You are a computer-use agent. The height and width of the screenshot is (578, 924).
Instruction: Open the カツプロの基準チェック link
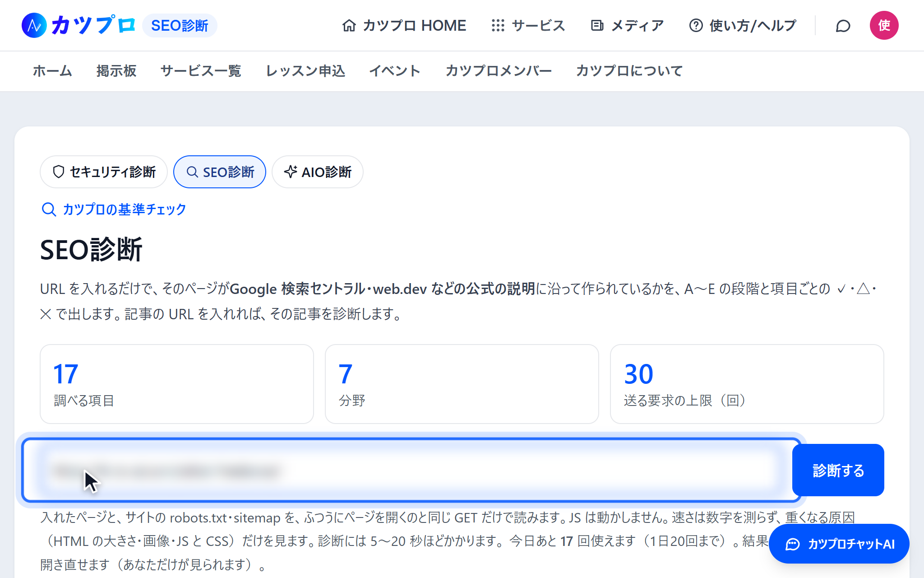(114, 210)
